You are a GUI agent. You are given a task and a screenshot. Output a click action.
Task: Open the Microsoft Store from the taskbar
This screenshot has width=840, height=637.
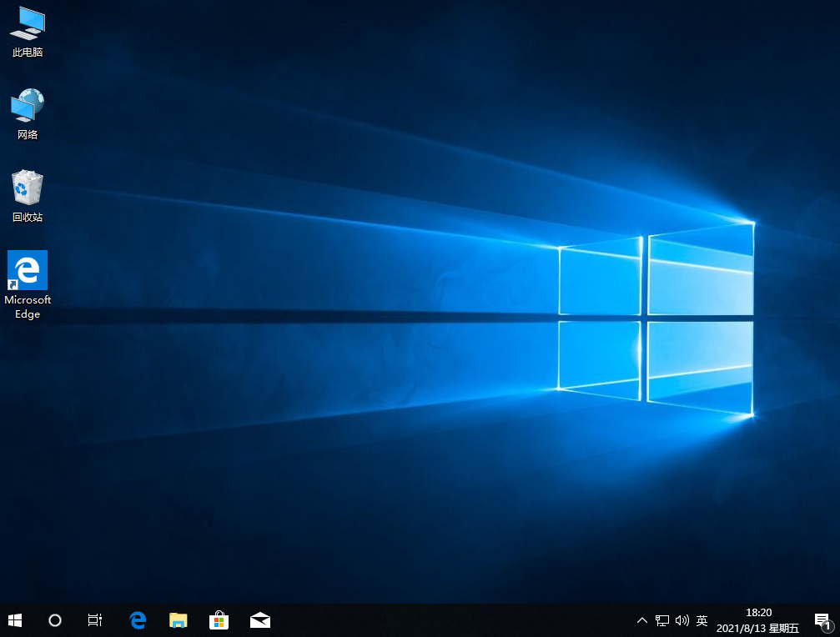point(219,620)
